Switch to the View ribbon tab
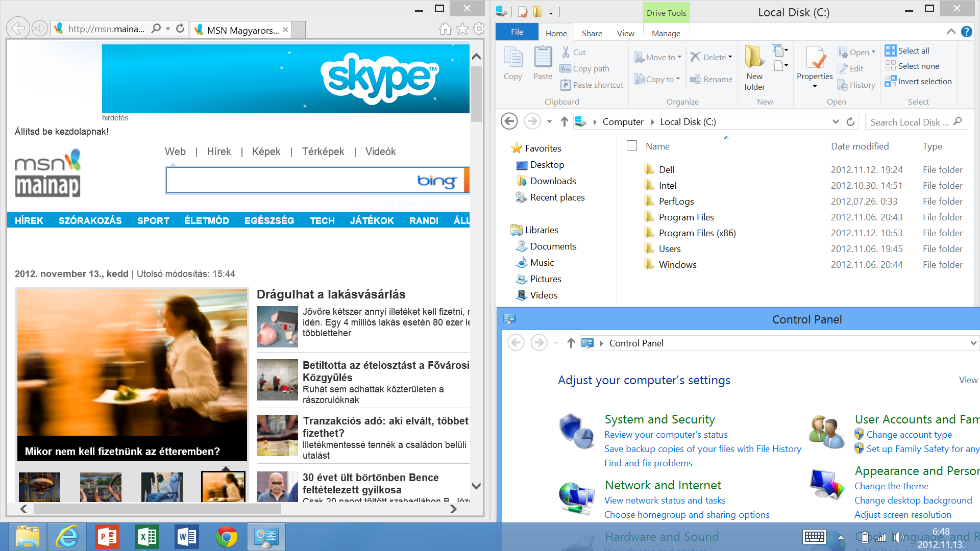The image size is (980, 551). click(625, 33)
